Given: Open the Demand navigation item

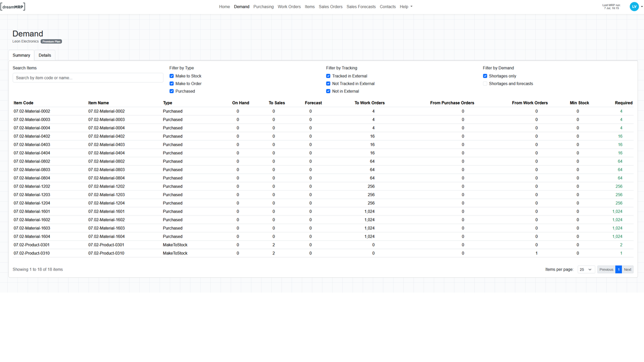Looking at the screenshot, I should 242,7.
